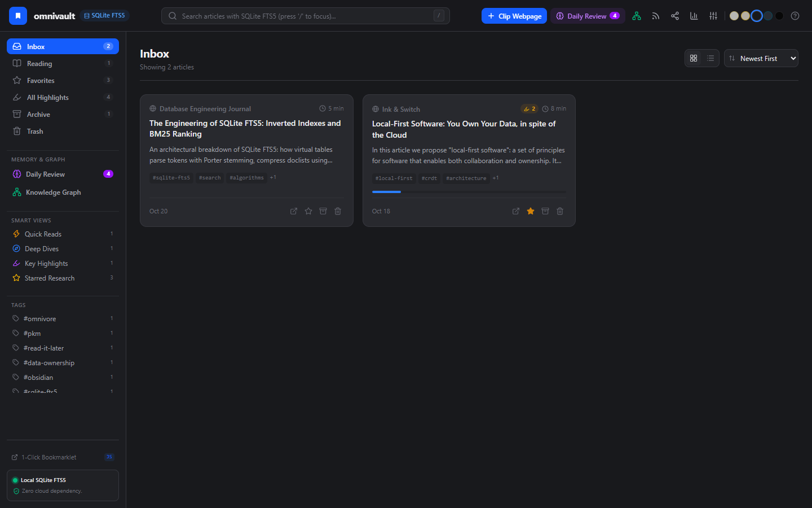Viewport: 812px width, 508px height.
Task: Open Deep Dives smart view
Action: click(63, 248)
